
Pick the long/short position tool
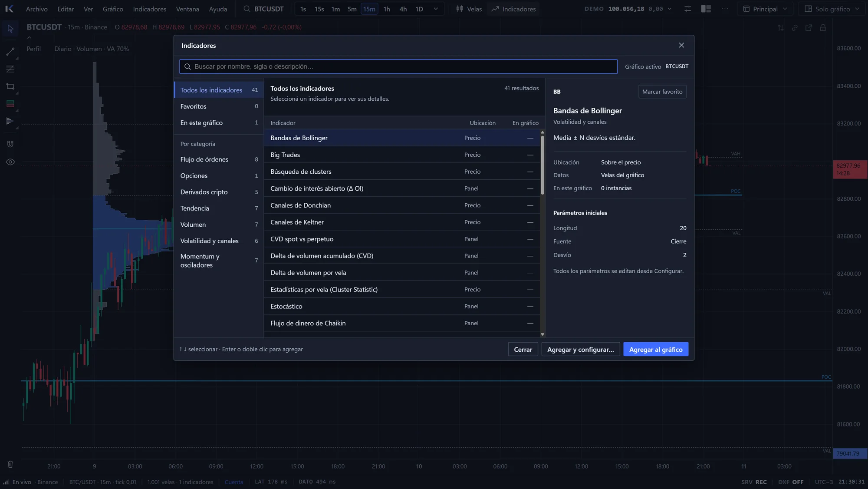(10, 104)
